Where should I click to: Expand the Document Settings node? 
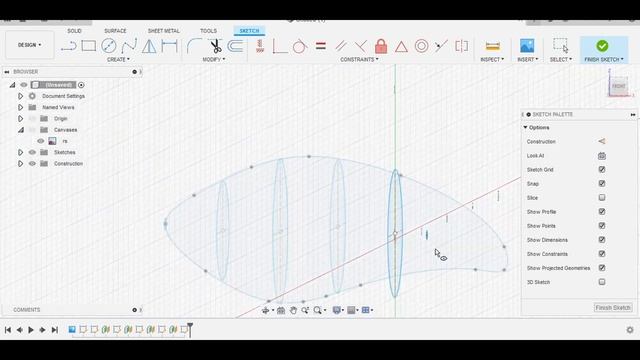[x=20, y=96]
